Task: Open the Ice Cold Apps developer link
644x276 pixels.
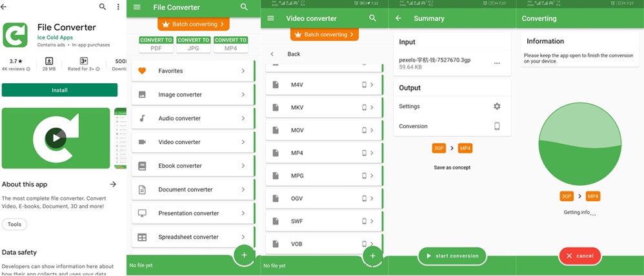Action: pyautogui.click(x=55, y=37)
